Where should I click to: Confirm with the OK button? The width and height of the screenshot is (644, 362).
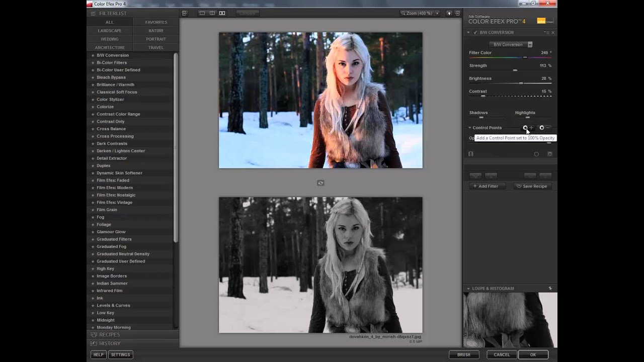(x=533, y=354)
